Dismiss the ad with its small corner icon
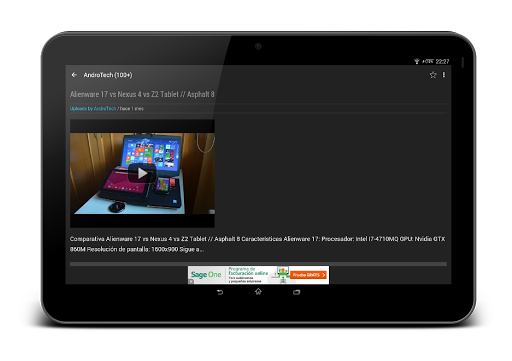 tap(191, 282)
